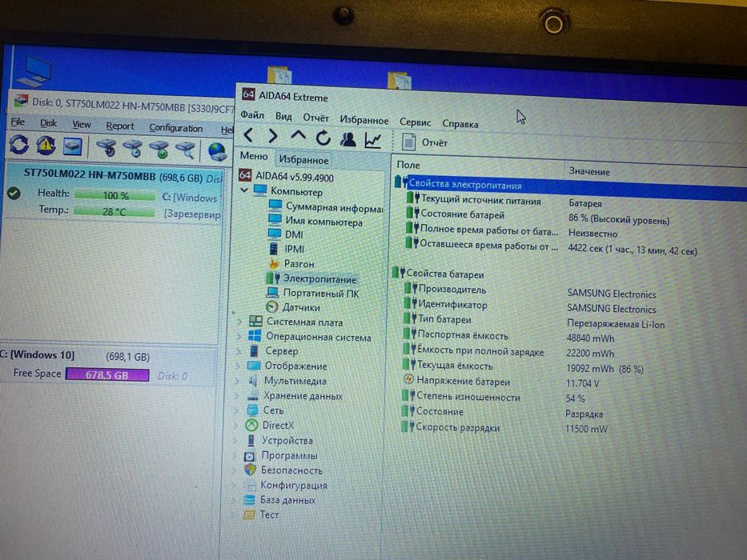
Task: Go up one level in AIDA64
Action: [x=298, y=136]
